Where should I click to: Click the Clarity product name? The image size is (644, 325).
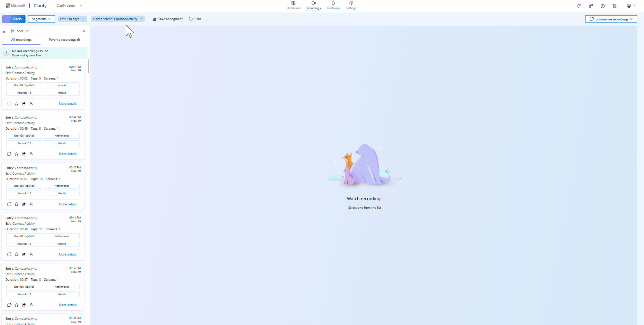(x=40, y=6)
